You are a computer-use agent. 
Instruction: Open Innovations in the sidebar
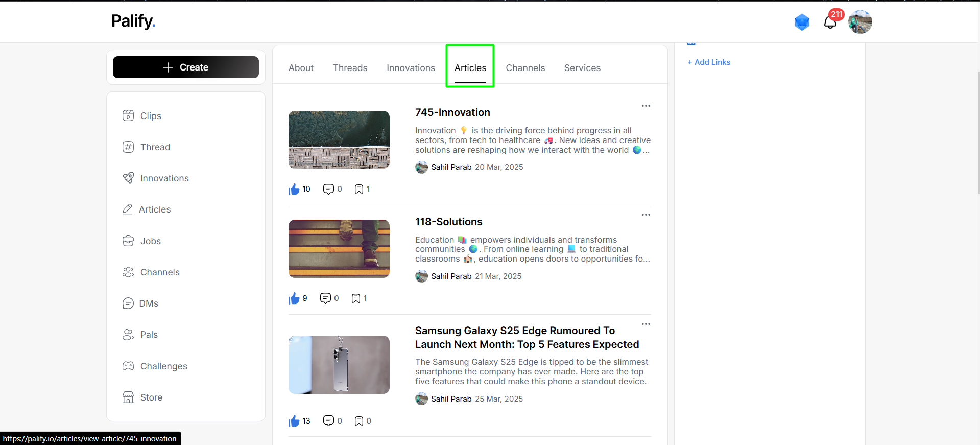(x=156, y=178)
